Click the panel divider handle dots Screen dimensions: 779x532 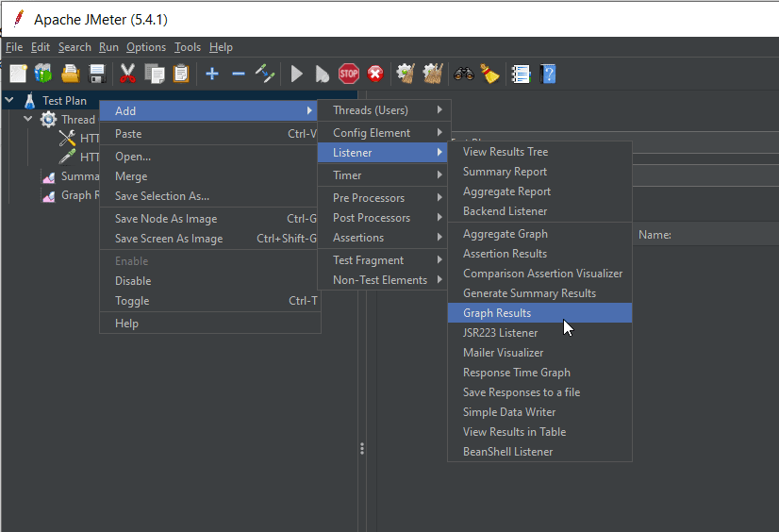(x=362, y=449)
